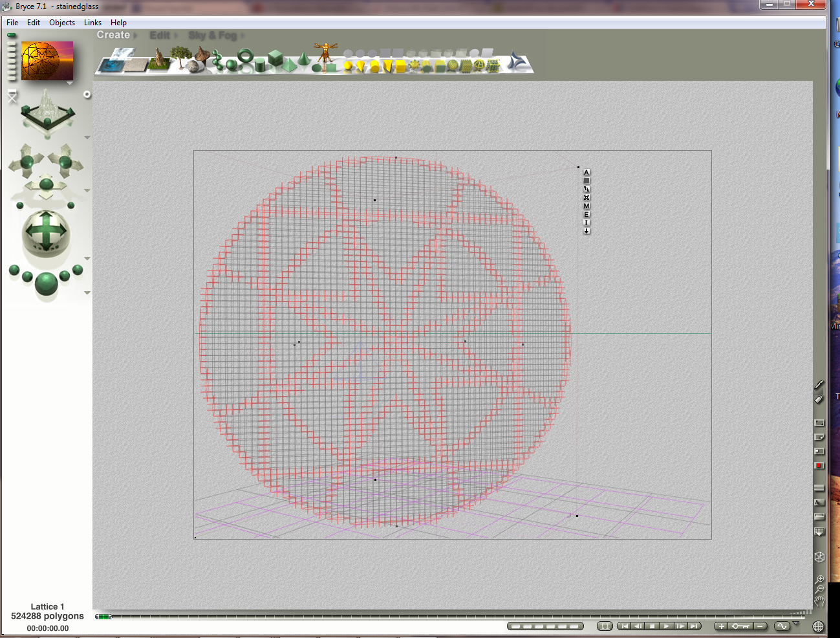Open the Objects menu
Image resolution: width=840 pixels, height=638 pixels.
tap(61, 22)
